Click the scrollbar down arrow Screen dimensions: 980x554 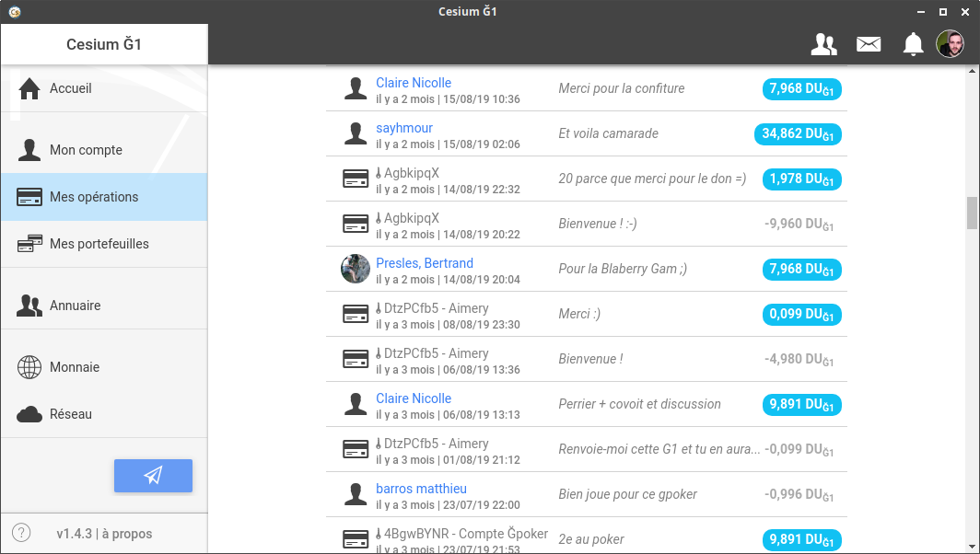pos(972,547)
